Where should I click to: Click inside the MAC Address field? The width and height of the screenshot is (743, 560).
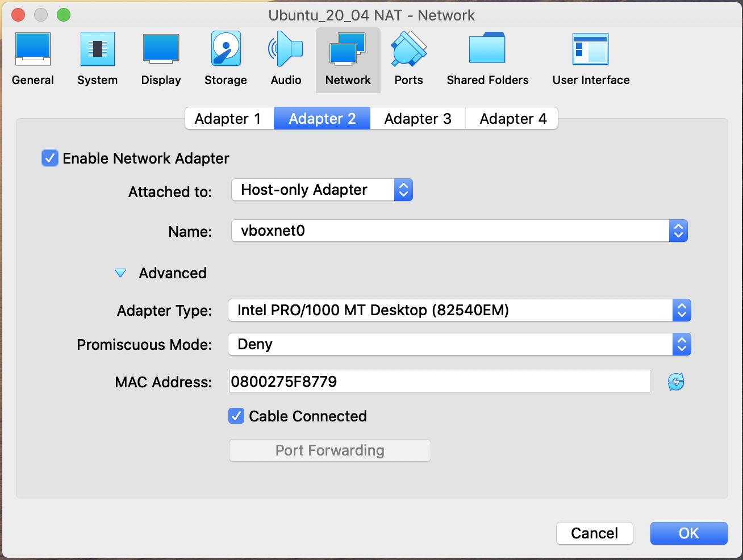[x=439, y=382]
